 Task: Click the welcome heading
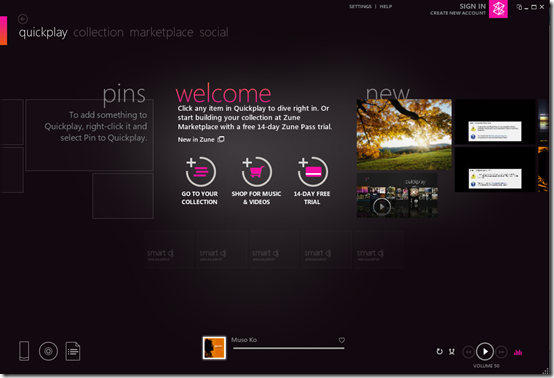[x=223, y=93]
